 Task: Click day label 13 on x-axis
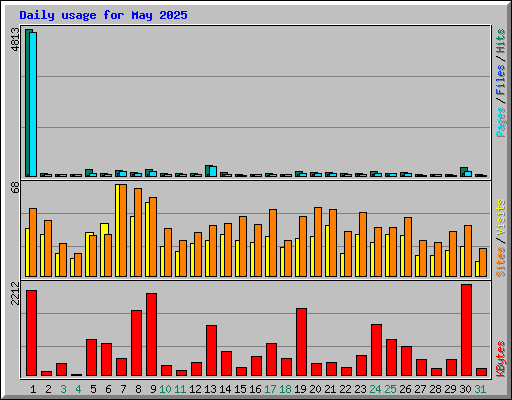click(x=210, y=389)
